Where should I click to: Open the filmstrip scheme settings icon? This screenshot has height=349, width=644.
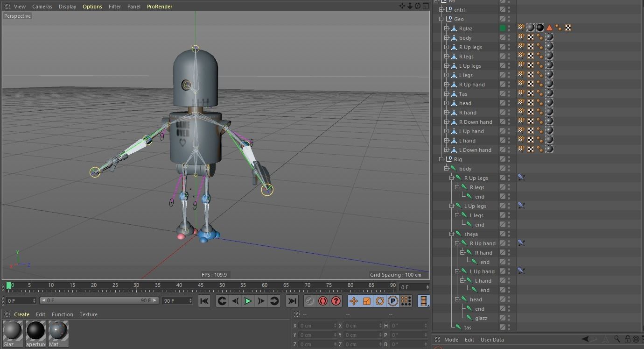coord(423,301)
